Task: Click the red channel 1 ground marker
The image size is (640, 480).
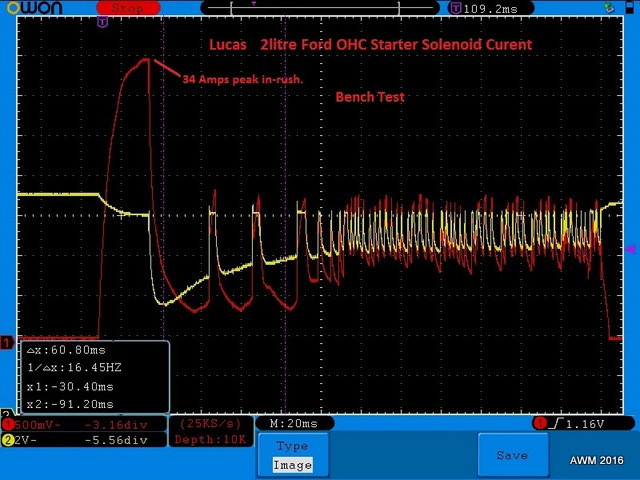Action: click(7, 342)
